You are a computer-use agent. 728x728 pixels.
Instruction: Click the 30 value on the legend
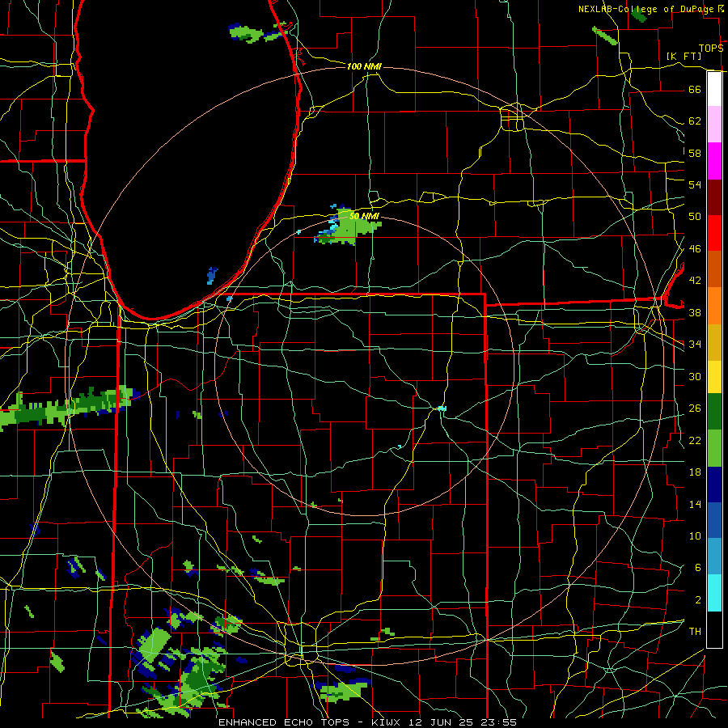click(x=695, y=376)
